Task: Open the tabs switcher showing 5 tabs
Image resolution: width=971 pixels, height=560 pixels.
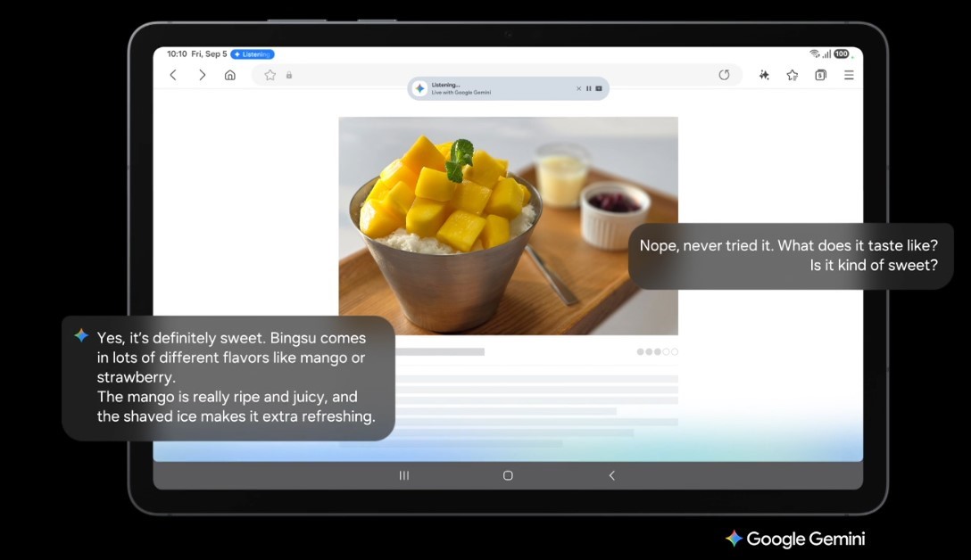Action: [820, 75]
